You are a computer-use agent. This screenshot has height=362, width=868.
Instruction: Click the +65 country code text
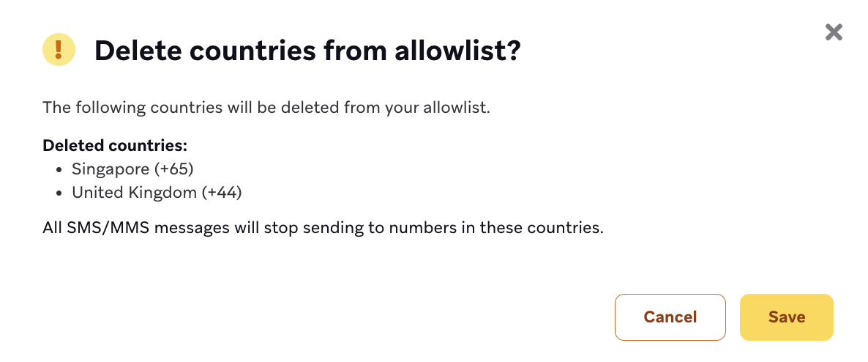[x=173, y=169]
